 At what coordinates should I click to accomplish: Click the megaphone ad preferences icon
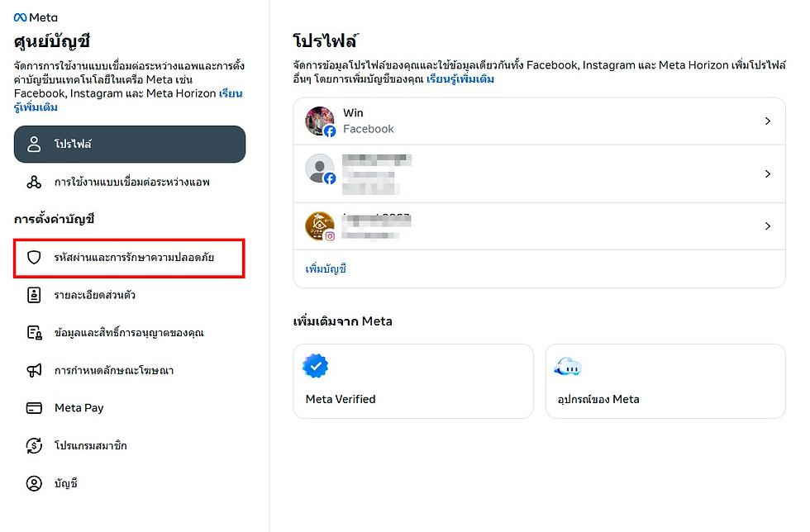[x=34, y=370]
